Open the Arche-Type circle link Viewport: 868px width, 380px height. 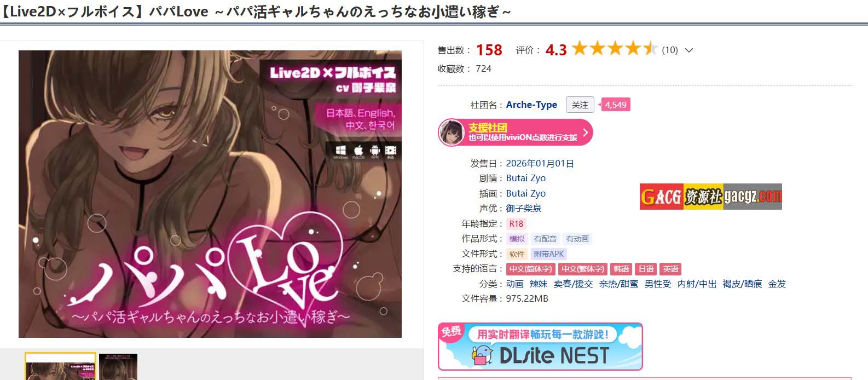click(x=531, y=105)
